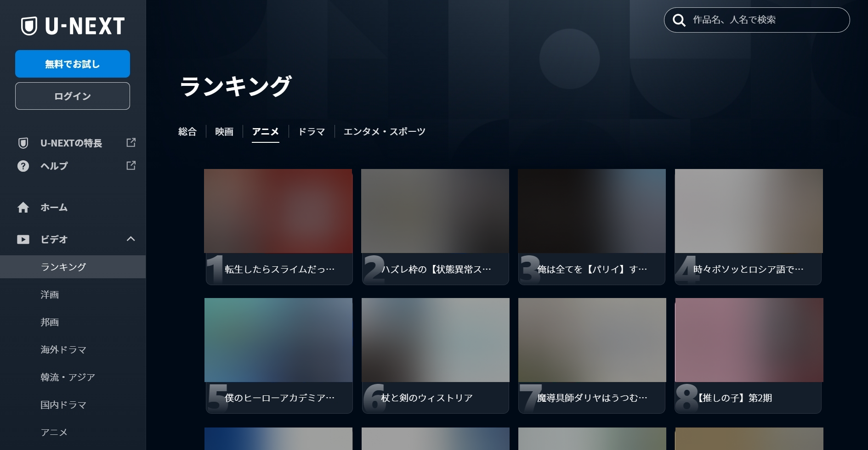Open rank 5 thumbnail 僕のヒーローアカデミア
The height and width of the screenshot is (450, 868).
point(278,340)
